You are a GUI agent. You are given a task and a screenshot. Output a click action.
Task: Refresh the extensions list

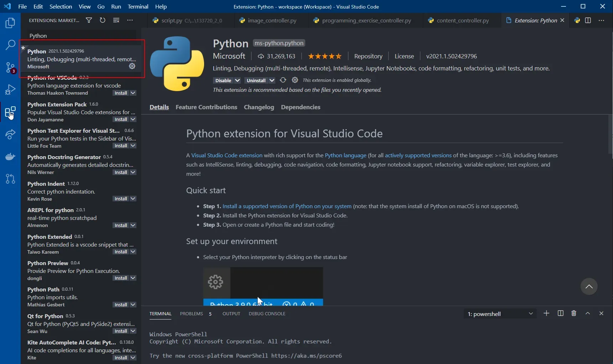pos(103,20)
